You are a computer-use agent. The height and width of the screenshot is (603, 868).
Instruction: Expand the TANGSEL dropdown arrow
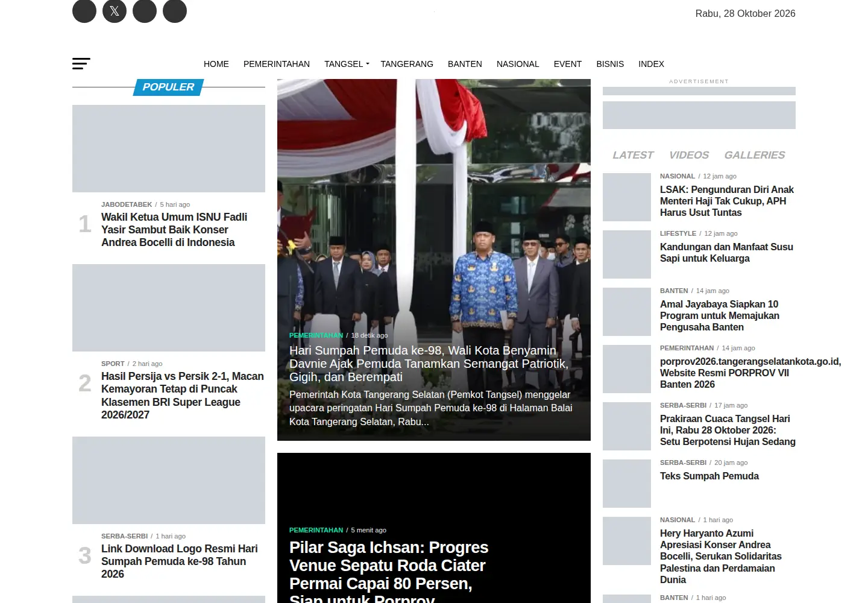pyautogui.click(x=367, y=64)
